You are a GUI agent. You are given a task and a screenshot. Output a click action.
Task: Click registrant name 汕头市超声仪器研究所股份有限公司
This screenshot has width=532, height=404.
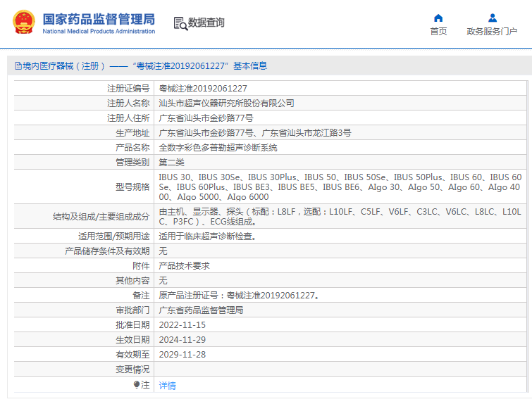pyautogui.click(x=226, y=103)
